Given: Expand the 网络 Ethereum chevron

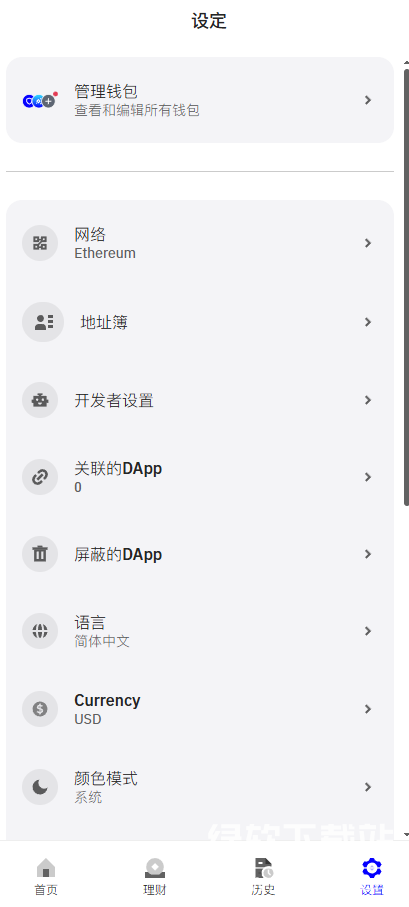Looking at the screenshot, I should [368, 243].
